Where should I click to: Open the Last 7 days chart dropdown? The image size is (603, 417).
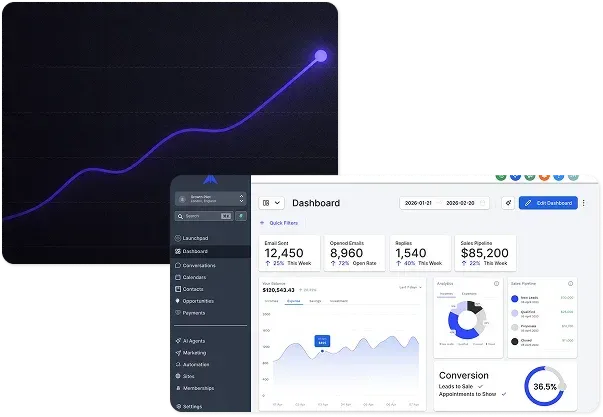point(410,287)
